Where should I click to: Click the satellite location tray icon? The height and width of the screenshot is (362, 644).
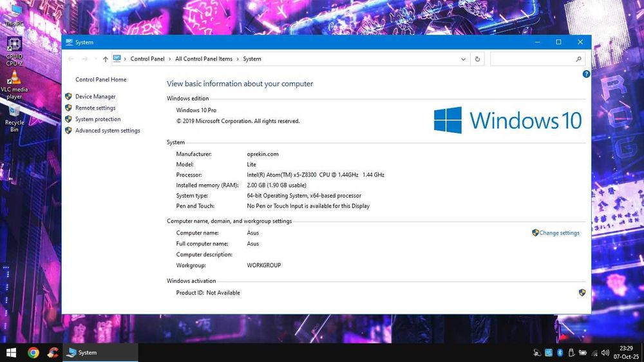[x=537, y=352]
